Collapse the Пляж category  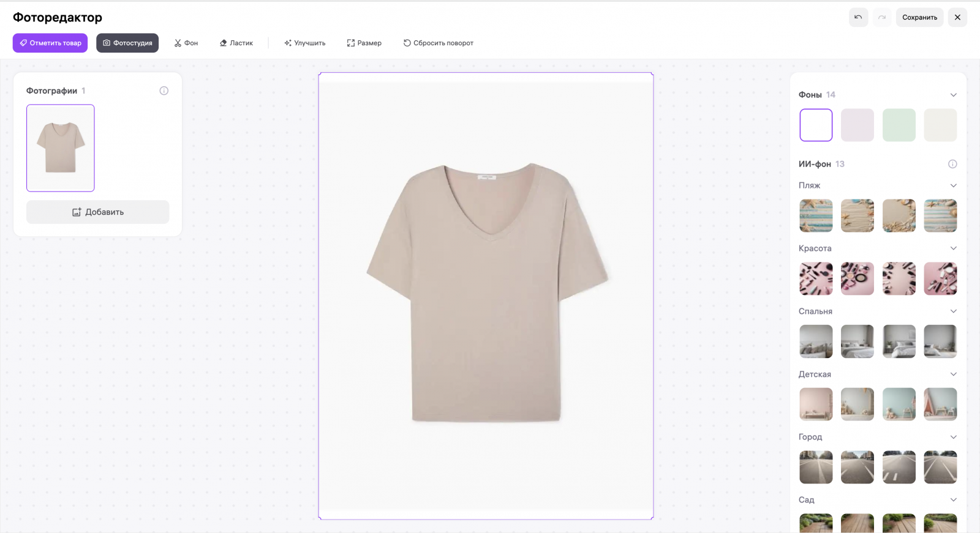click(x=953, y=185)
